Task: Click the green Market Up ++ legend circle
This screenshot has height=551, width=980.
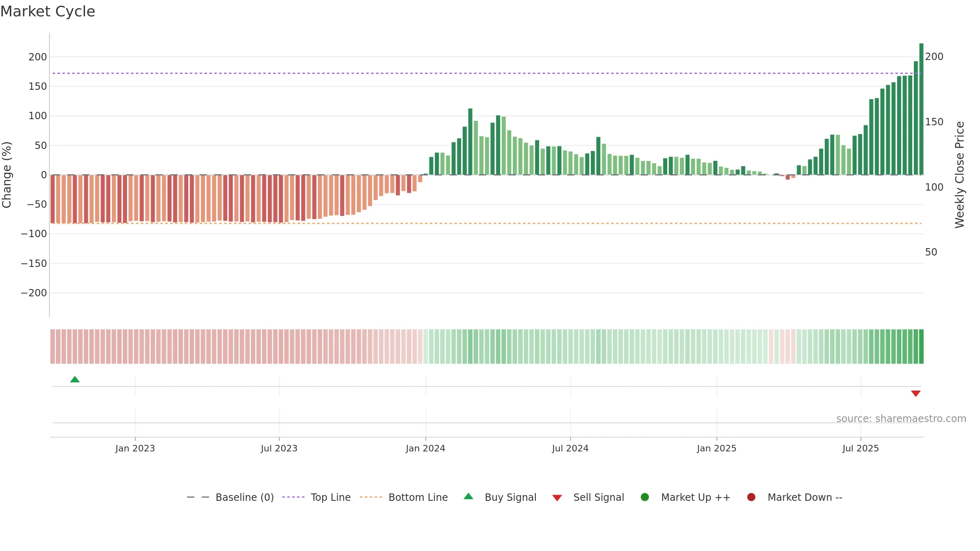Action: 645,497
